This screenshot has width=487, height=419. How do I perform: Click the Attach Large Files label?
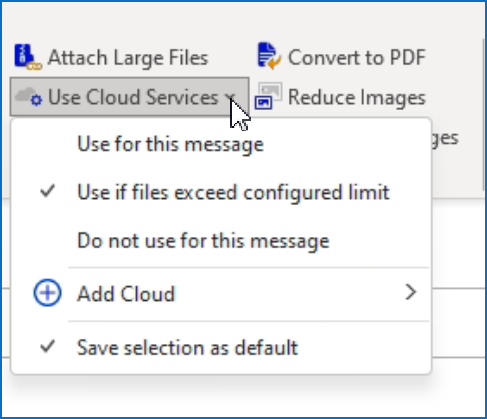coord(128,58)
